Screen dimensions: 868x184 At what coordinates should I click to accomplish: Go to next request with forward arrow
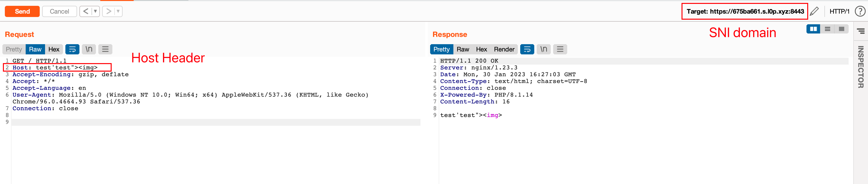point(108,11)
